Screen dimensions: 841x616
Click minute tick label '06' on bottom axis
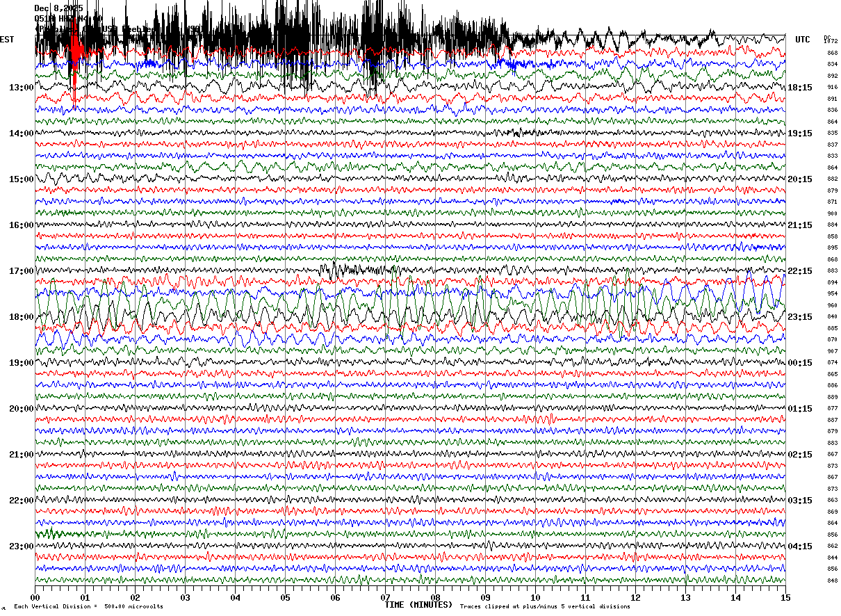click(335, 597)
